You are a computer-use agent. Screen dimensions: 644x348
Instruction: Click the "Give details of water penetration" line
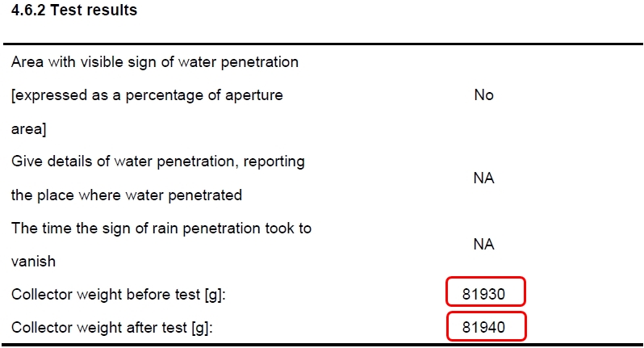coord(157,161)
